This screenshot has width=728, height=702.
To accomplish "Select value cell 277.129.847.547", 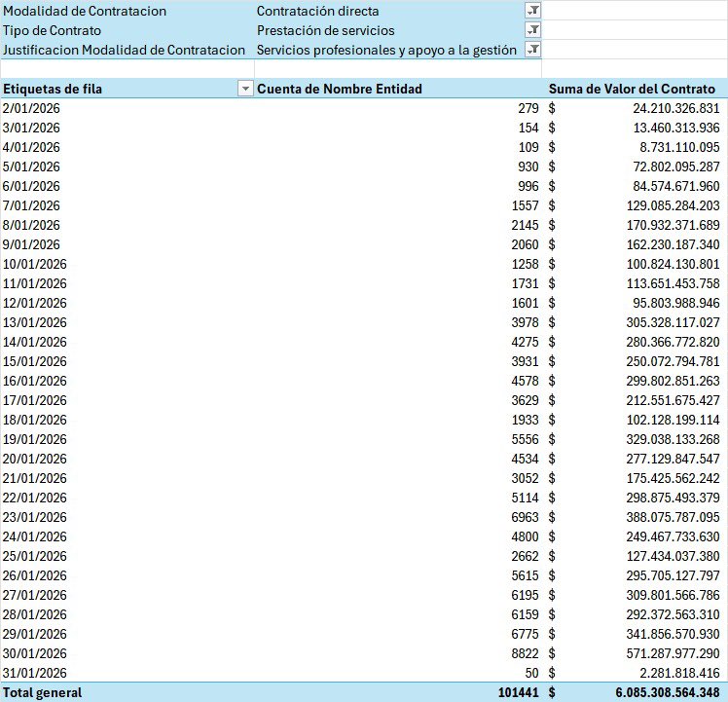I will click(673, 459).
